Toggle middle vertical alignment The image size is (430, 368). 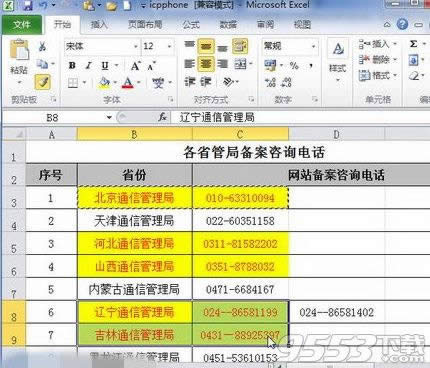pyautogui.click(x=206, y=46)
